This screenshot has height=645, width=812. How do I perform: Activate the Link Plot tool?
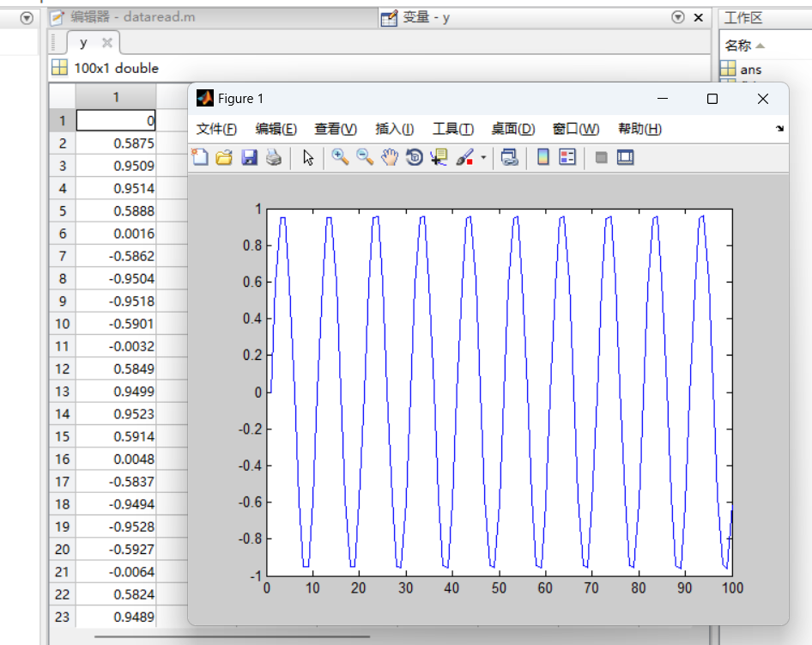pos(509,157)
